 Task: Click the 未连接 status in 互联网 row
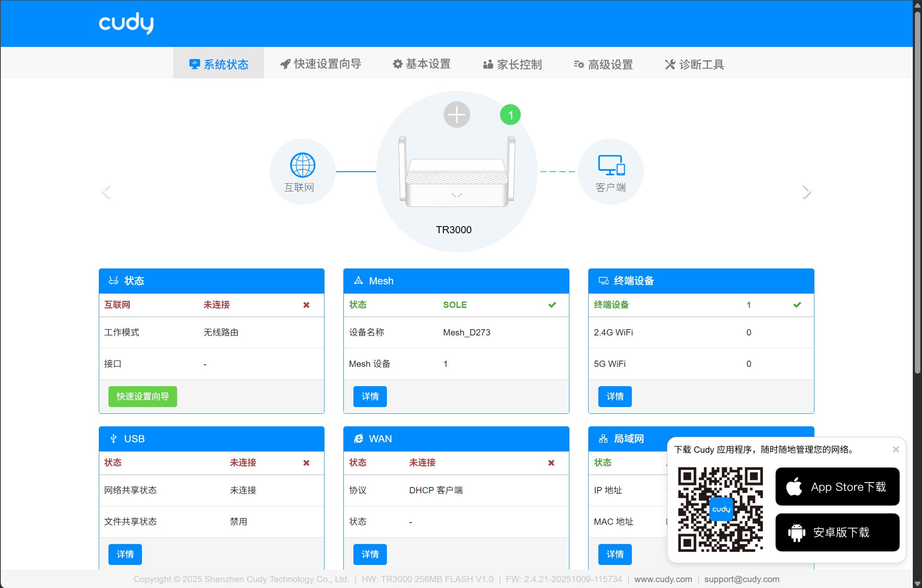(216, 305)
